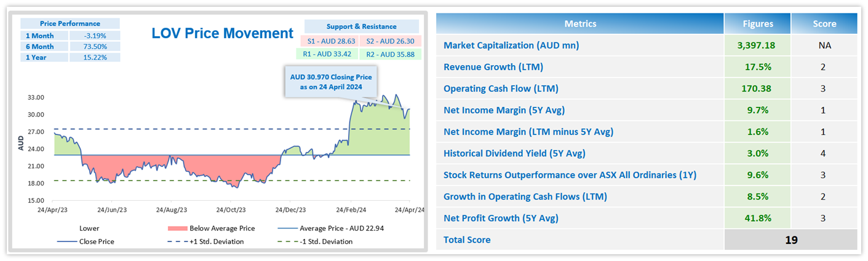Click the Market Capitalization figure 3,397.18

757,45
